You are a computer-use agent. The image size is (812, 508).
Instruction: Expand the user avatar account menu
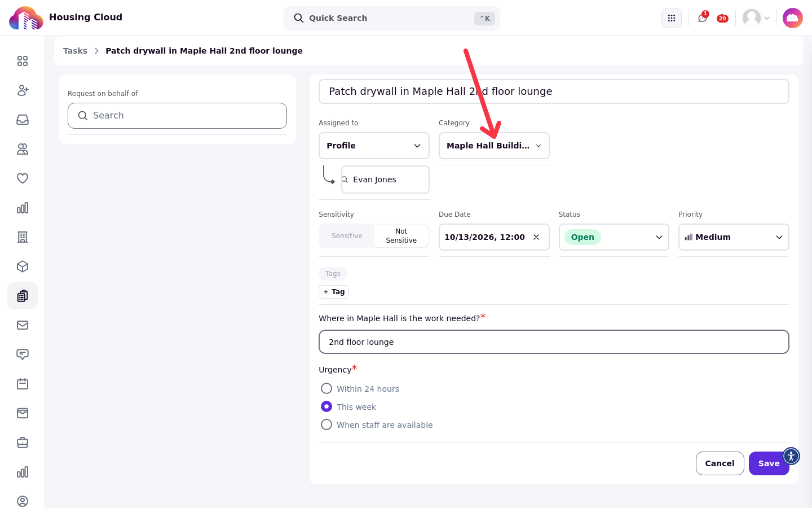point(756,18)
